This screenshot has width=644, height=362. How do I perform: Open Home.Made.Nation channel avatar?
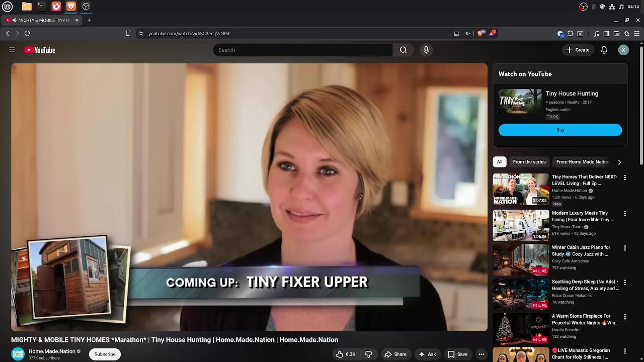(18, 354)
